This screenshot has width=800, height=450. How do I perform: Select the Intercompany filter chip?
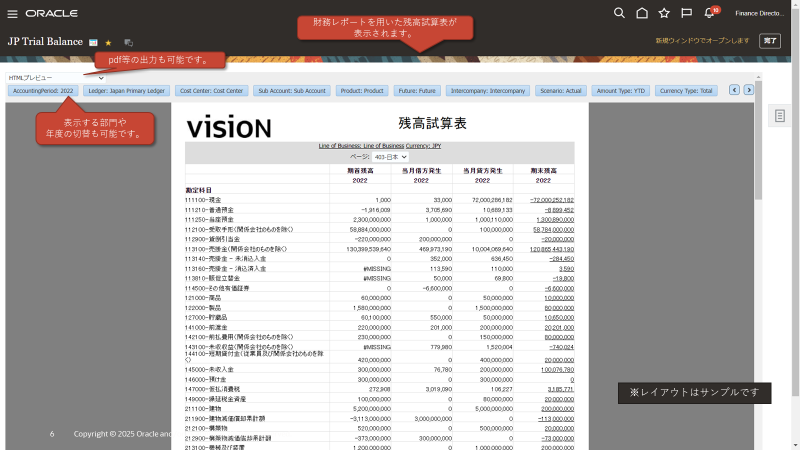[488, 91]
